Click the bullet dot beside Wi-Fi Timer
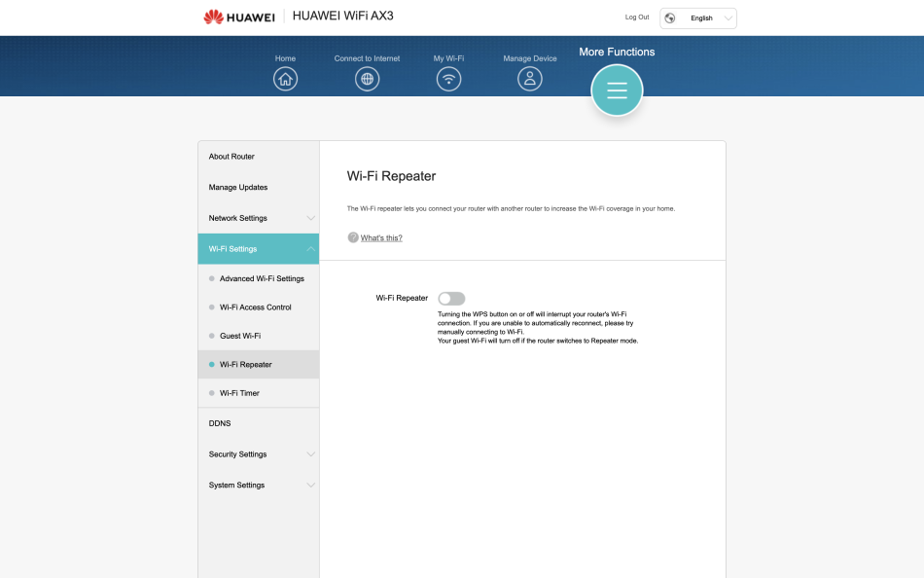Image resolution: width=924 pixels, height=578 pixels. (212, 393)
